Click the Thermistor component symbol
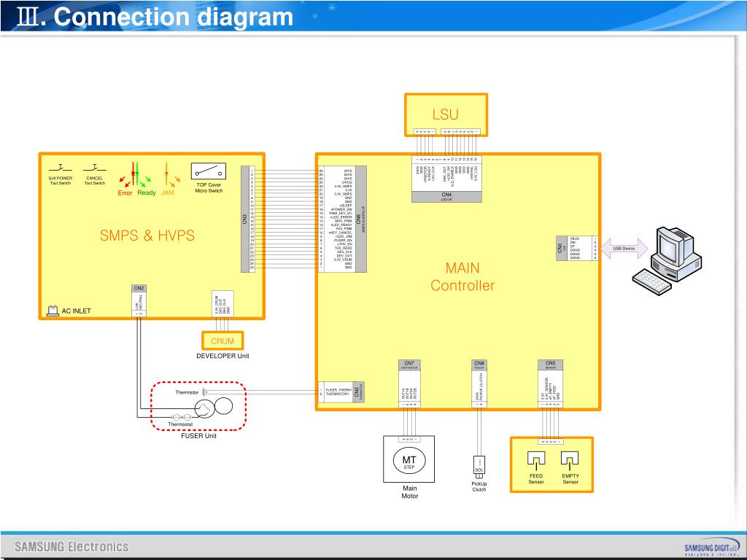 pos(204,392)
